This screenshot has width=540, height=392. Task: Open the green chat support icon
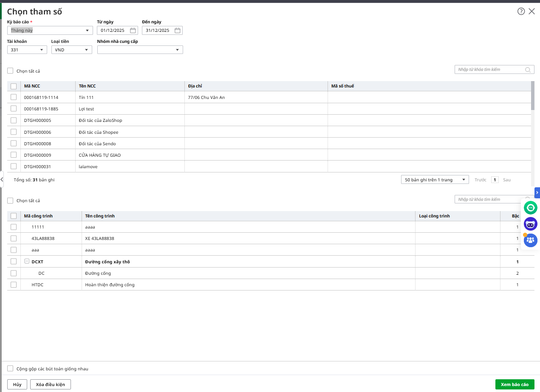(x=531, y=208)
